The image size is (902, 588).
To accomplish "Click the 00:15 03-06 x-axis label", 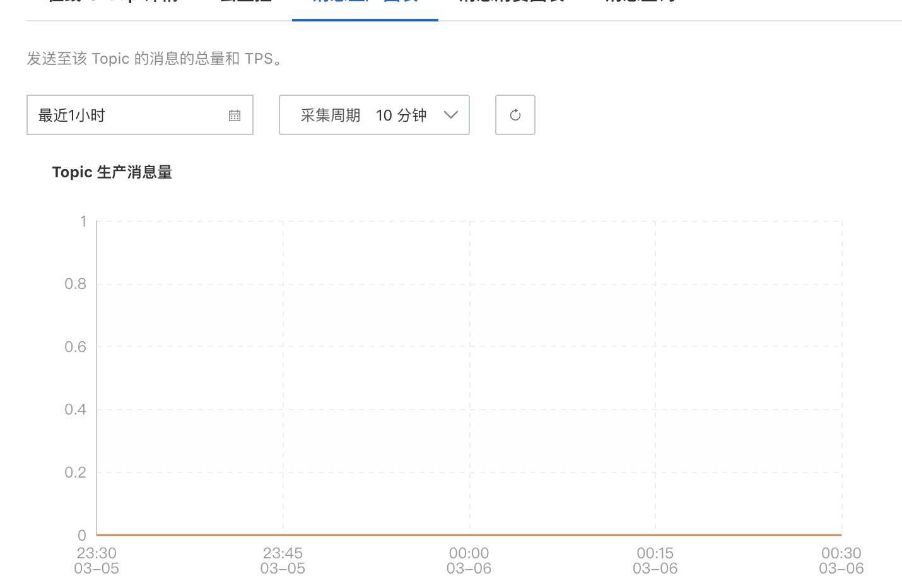I will point(655,560).
